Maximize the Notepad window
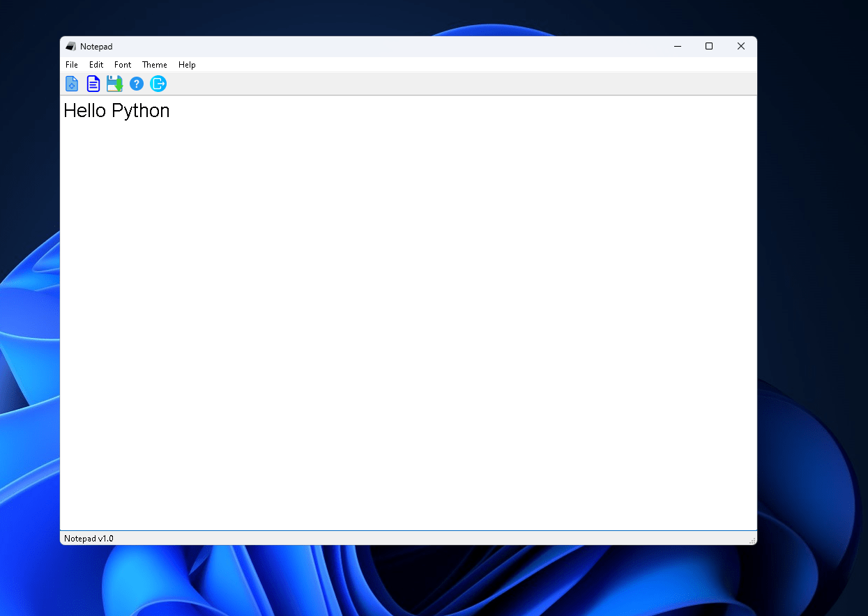 click(x=709, y=46)
